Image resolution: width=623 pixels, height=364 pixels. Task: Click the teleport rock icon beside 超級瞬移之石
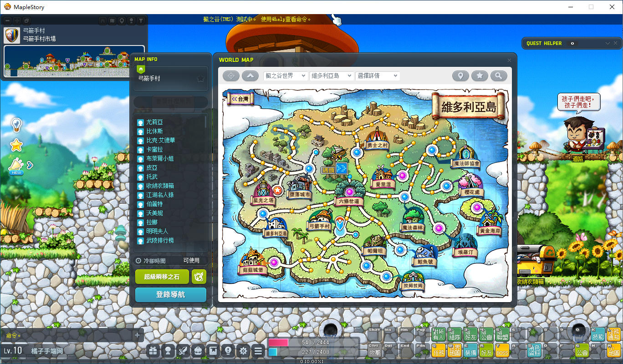(x=199, y=277)
